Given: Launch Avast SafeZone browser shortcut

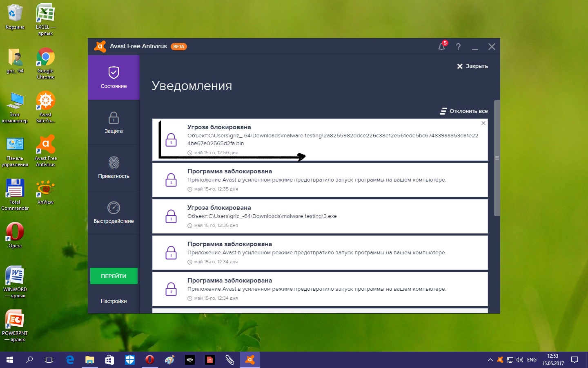Looking at the screenshot, I should (45, 107).
